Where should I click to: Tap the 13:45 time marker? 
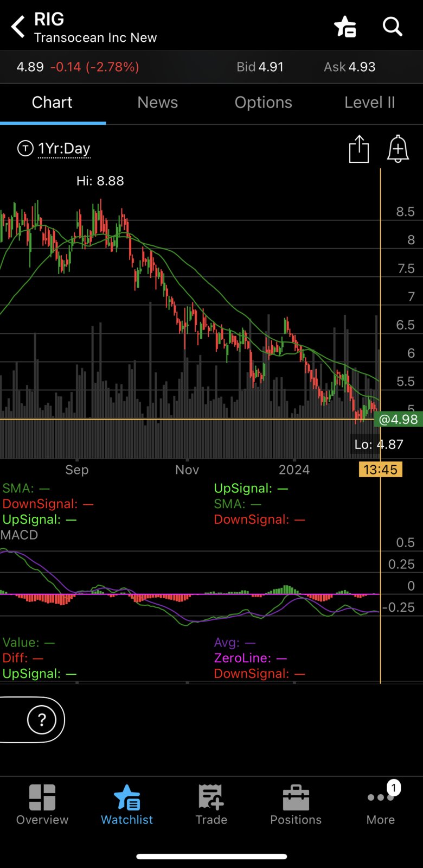point(381,470)
